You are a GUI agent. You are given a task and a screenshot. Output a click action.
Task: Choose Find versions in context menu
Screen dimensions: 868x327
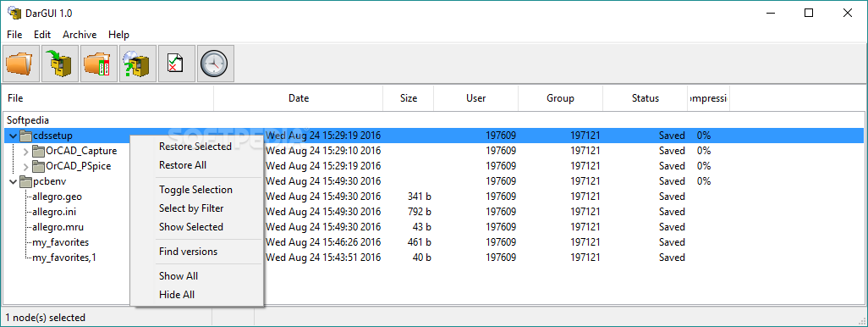[188, 252]
